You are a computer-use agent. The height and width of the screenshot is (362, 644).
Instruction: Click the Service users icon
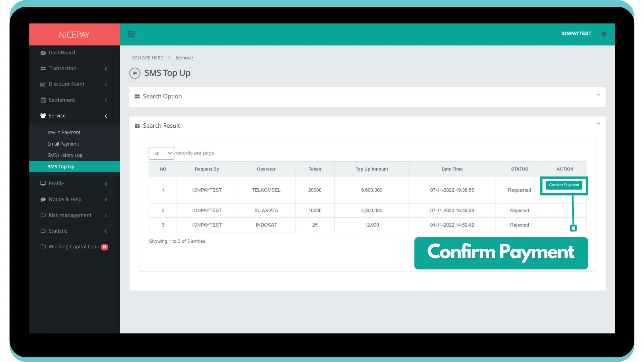pyautogui.click(x=43, y=116)
